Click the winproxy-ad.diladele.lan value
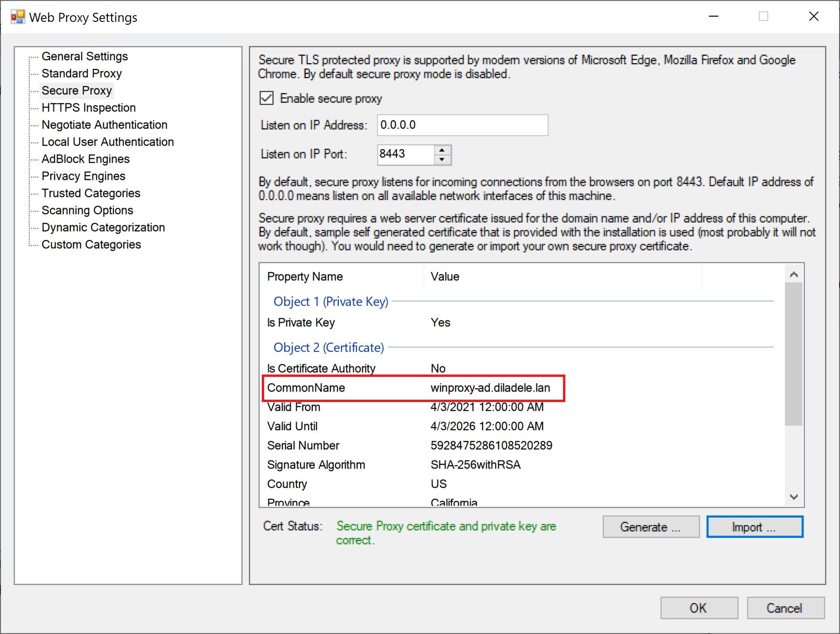Viewport: 840px width, 634px height. click(x=490, y=388)
